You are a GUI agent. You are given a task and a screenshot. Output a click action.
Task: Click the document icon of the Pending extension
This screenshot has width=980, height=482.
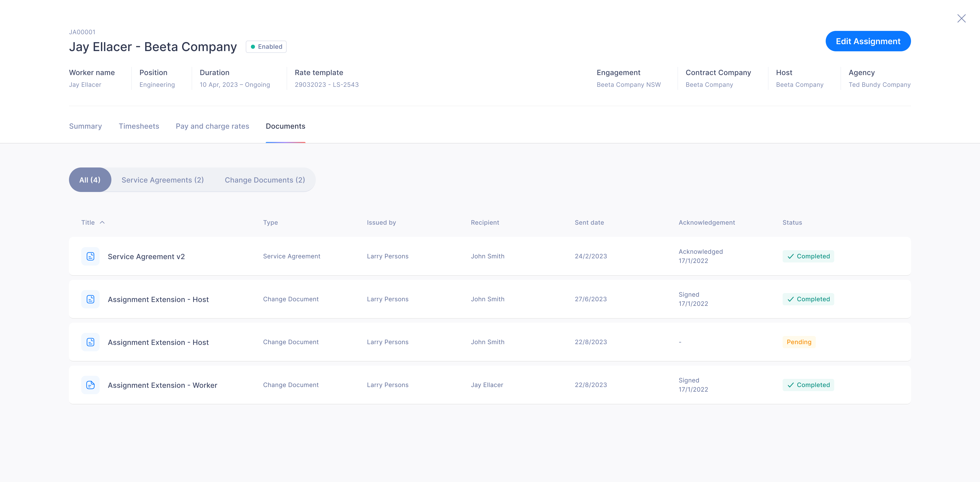tap(90, 342)
